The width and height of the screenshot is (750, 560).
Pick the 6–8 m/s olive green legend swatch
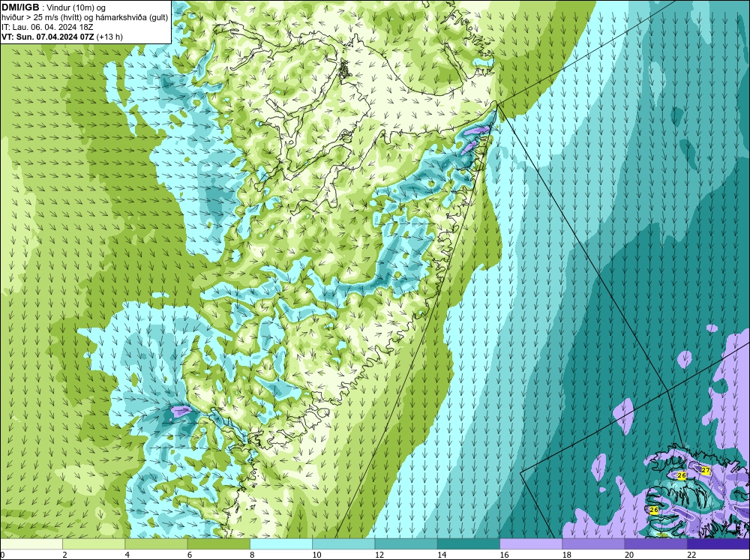218,544
